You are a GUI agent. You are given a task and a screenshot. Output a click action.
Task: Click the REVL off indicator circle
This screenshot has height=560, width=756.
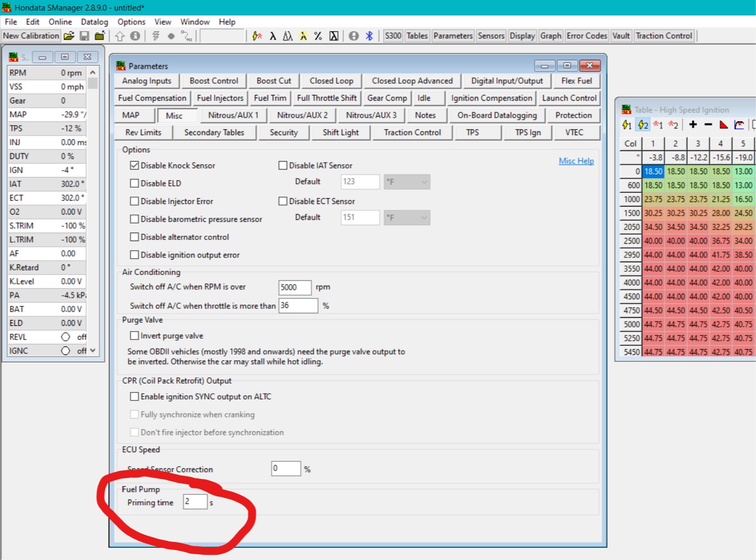coord(66,337)
